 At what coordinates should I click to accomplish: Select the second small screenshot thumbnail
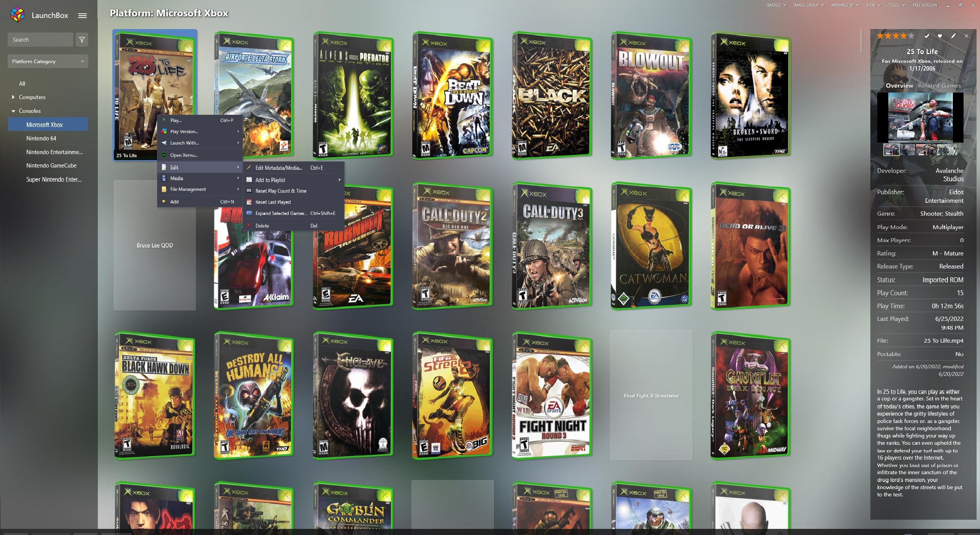point(908,150)
